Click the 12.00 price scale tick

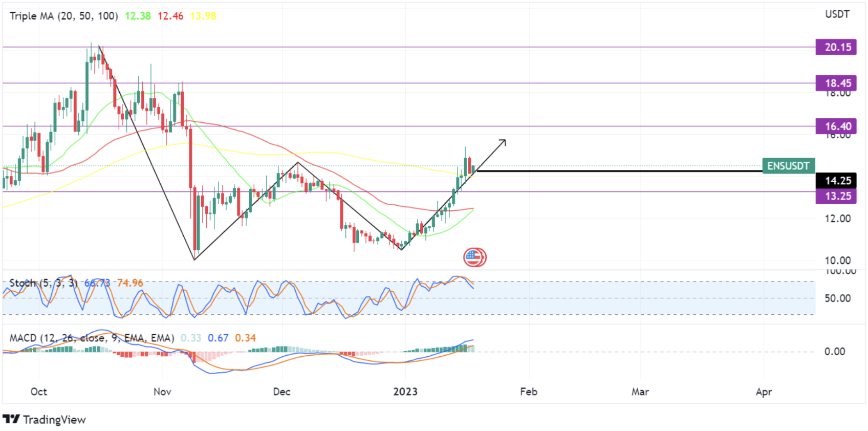(x=837, y=219)
